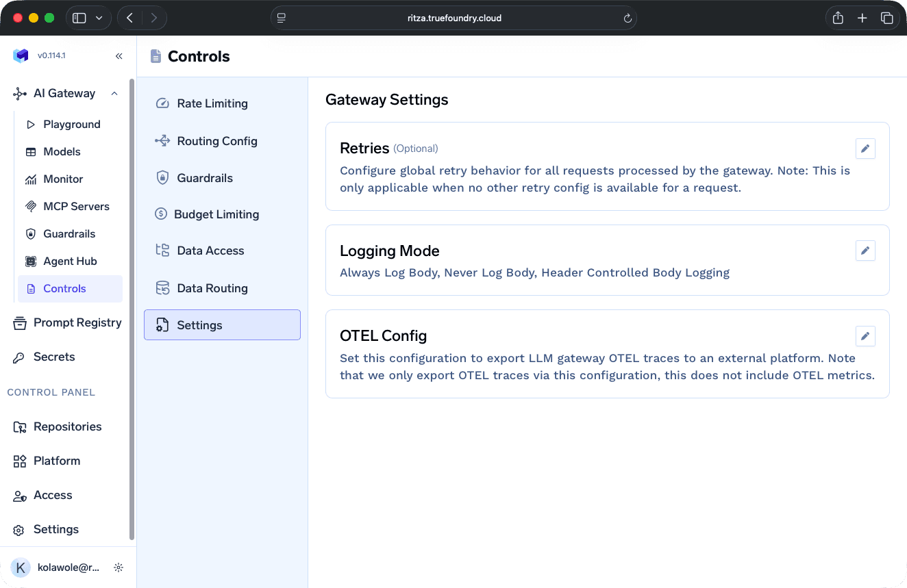Screen dimensions: 907x588
Task: Open the Prompt Registry
Action: pos(78,322)
